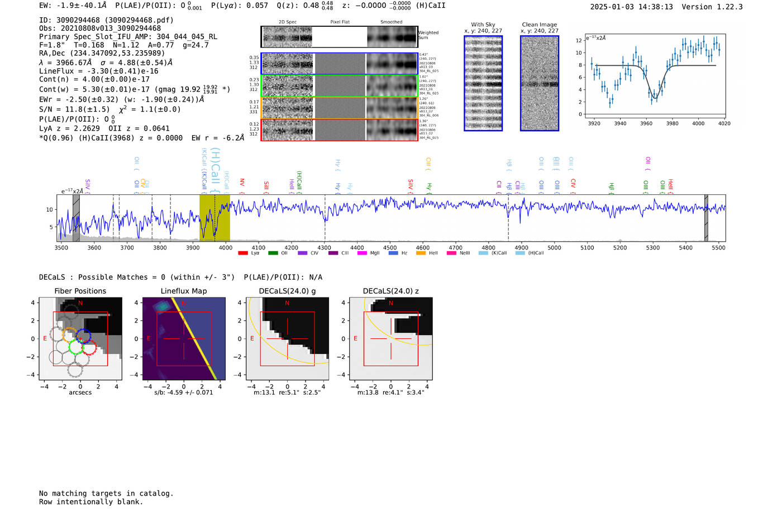Click the s/b: -4.59 +/- 0.071 caption
This screenshot has height=532, width=782.
point(184,392)
